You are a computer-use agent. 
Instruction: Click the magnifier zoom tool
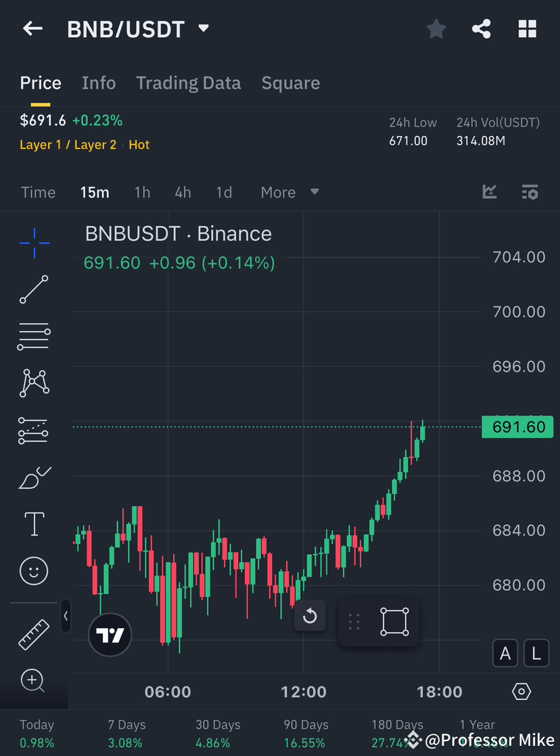(x=34, y=682)
